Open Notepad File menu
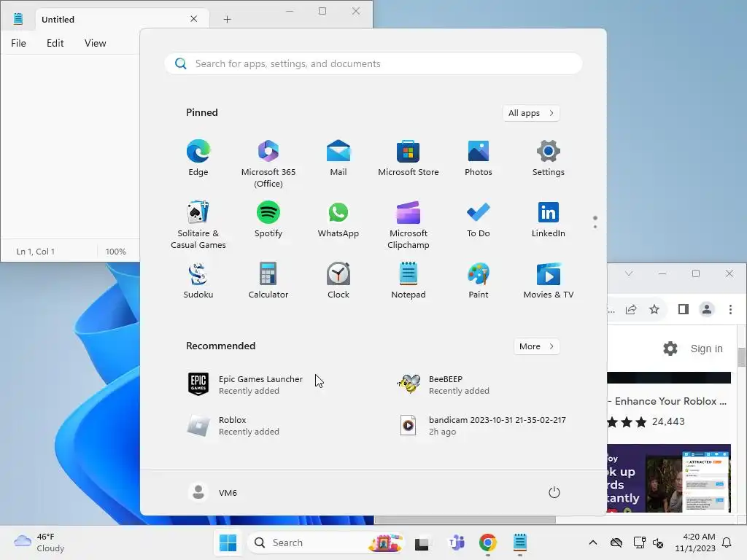 click(18, 43)
